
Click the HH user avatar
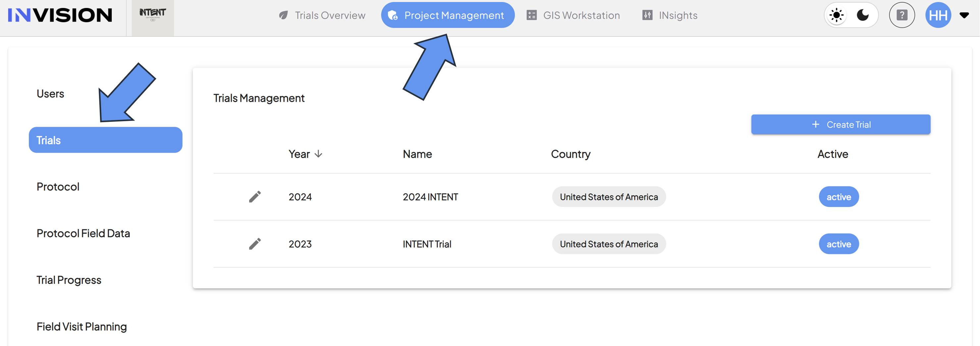[x=938, y=15]
